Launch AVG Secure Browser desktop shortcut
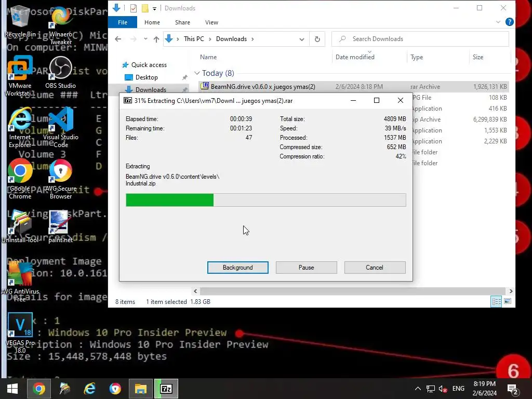Image resolution: width=532 pixels, height=399 pixels. (x=61, y=179)
